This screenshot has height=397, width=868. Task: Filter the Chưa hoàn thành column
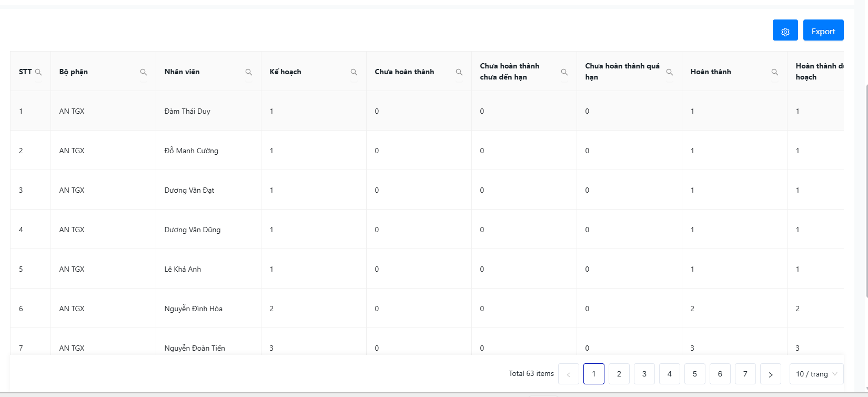point(459,72)
